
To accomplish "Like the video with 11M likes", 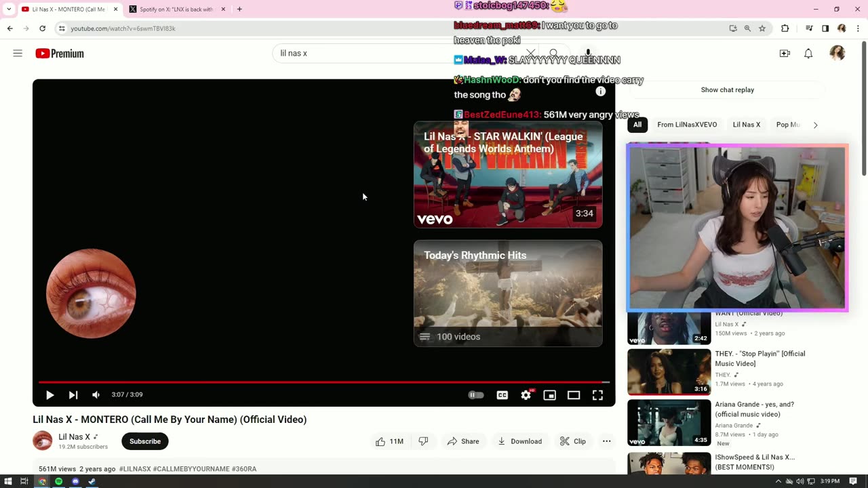I will click(x=390, y=441).
